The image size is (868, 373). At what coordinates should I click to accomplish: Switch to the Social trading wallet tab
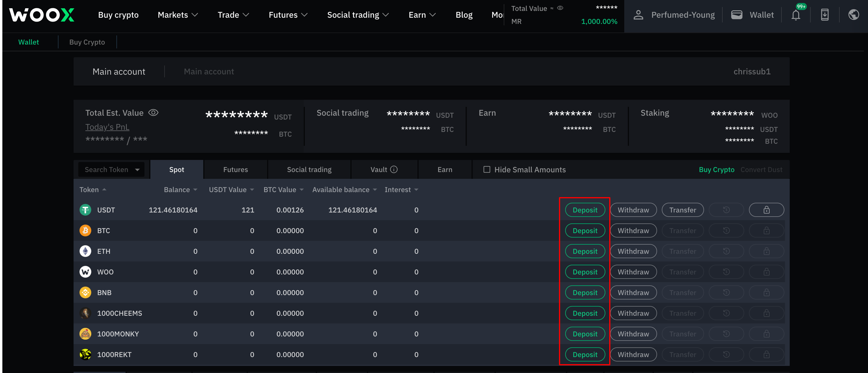309,169
